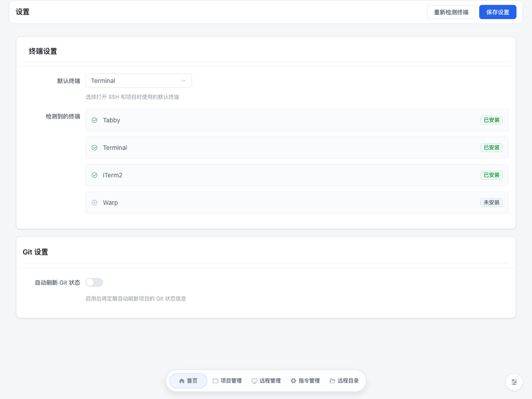Image resolution: width=532 pixels, height=399 pixels.
Task: Click the chevron arrow in the terminal selector
Action: pyautogui.click(x=183, y=81)
